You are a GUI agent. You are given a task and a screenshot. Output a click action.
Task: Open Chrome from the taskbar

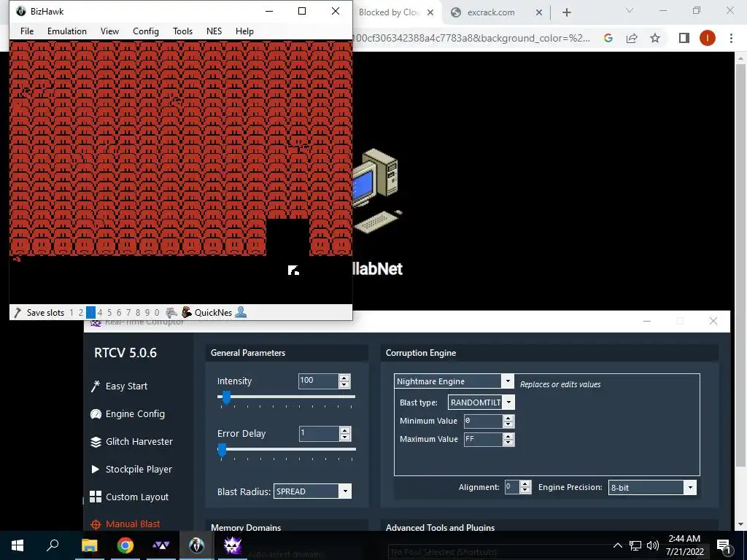[125, 545]
